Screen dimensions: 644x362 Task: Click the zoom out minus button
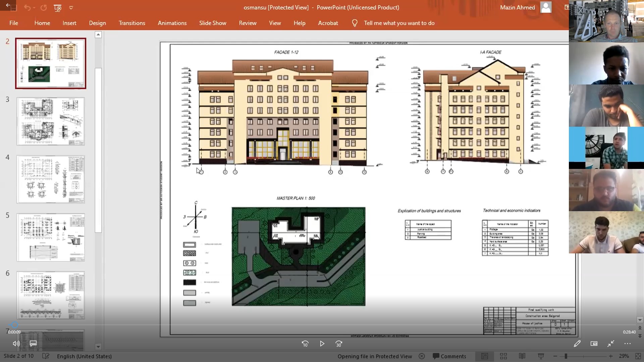coord(555,356)
